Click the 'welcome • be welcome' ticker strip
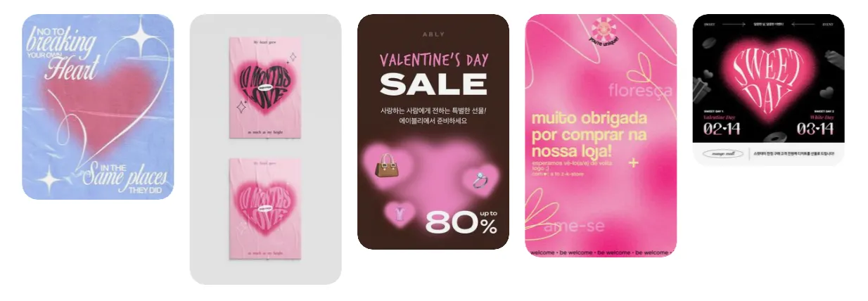868x301 pixels. click(601, 251)
